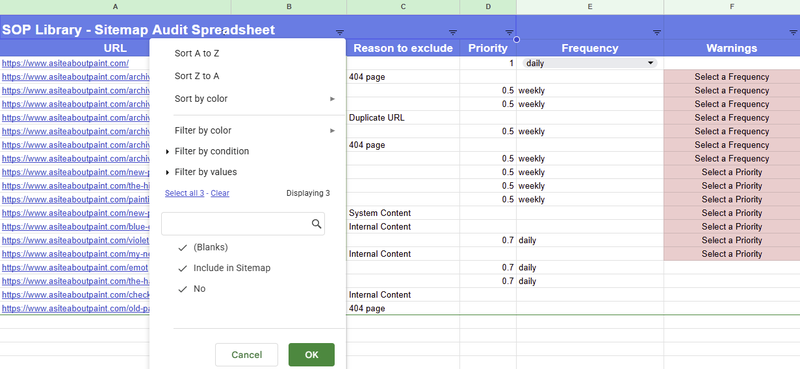This screenshot has height=369, width=800.
Task: Click the Clear link in filter menu
Action: tap(220, 193)
